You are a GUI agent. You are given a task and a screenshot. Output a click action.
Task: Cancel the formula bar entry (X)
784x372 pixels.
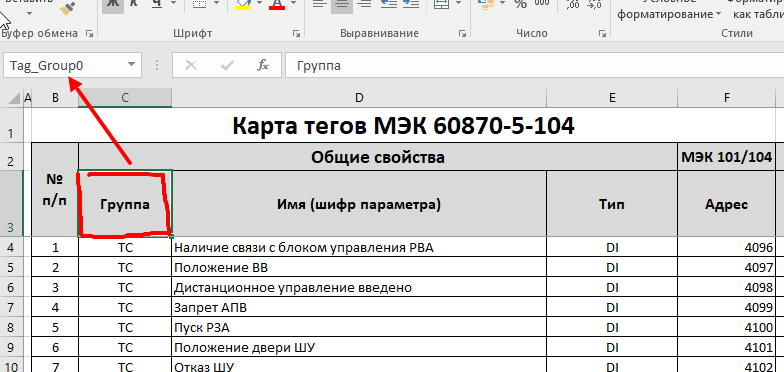tap(191, 65)
